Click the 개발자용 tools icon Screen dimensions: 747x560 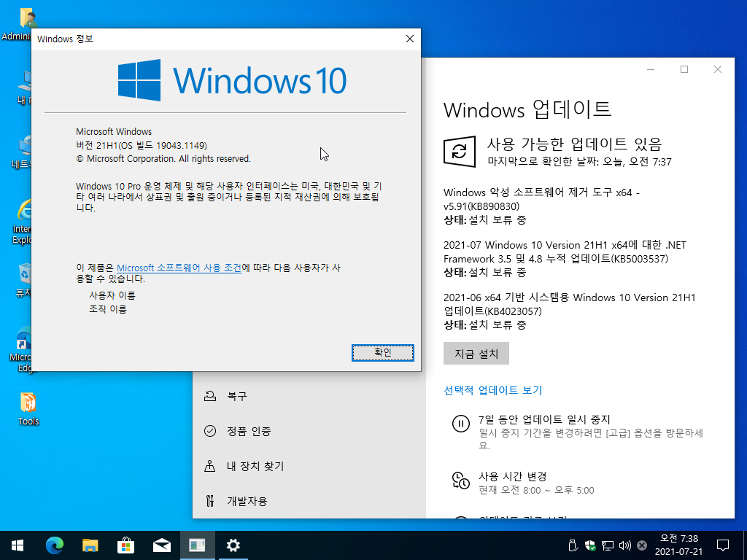tap(209, 501)
